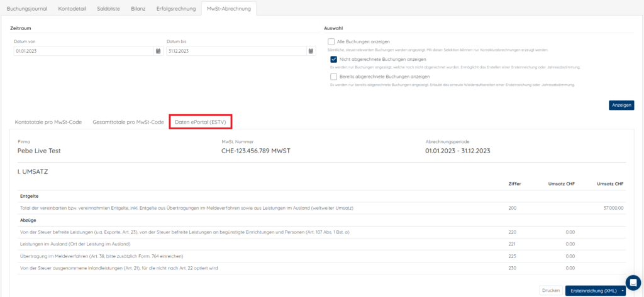Viewport: 644px width, 297px height.
Task: Click the Anzeigen button
Action: [621, 105]
